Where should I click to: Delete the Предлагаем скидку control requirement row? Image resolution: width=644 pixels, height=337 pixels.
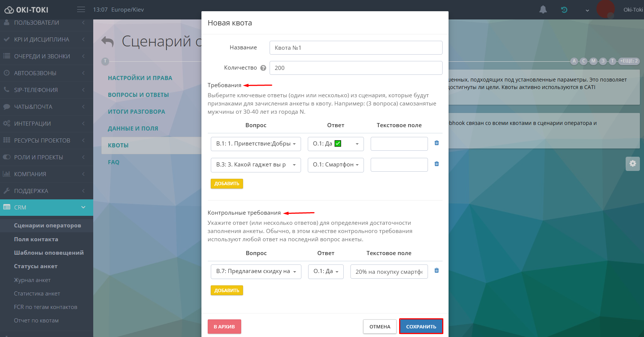[x=437, y=270]
